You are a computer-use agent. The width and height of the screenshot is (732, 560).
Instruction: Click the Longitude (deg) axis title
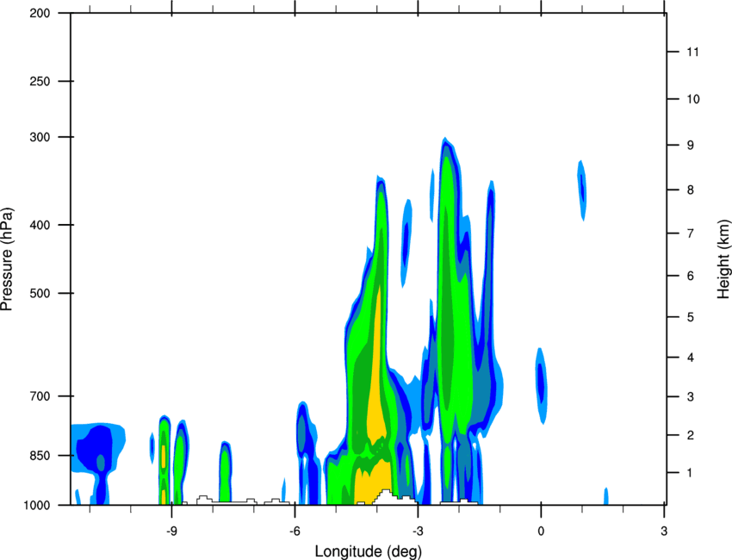coord(369,551)
